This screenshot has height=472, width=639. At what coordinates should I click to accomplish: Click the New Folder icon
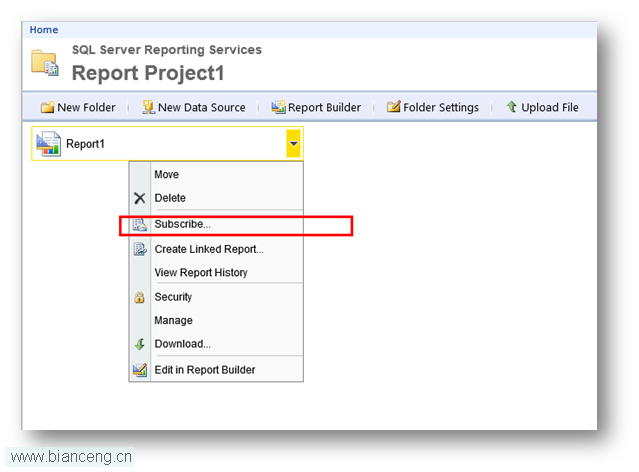(x=47, y=107)
